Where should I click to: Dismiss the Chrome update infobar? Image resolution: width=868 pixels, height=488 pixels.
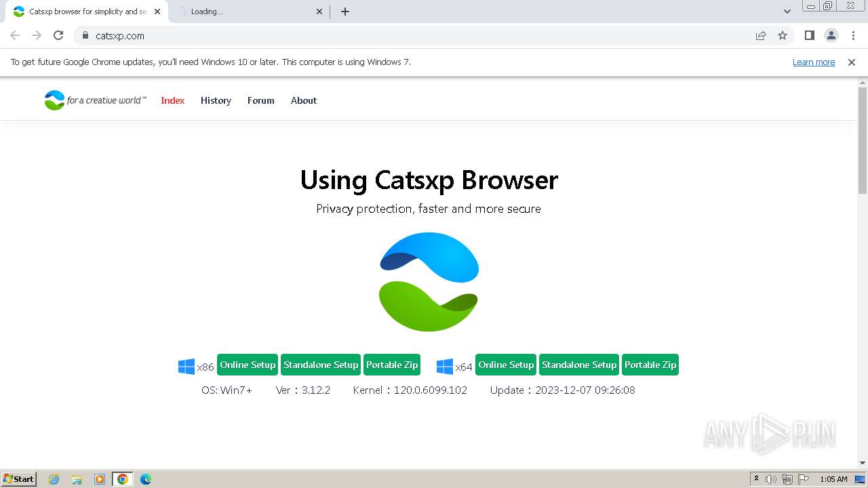coord(852,62)
